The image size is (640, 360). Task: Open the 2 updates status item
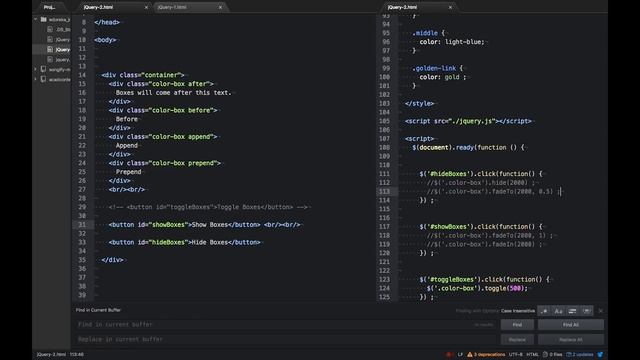(x=580, y=354)
